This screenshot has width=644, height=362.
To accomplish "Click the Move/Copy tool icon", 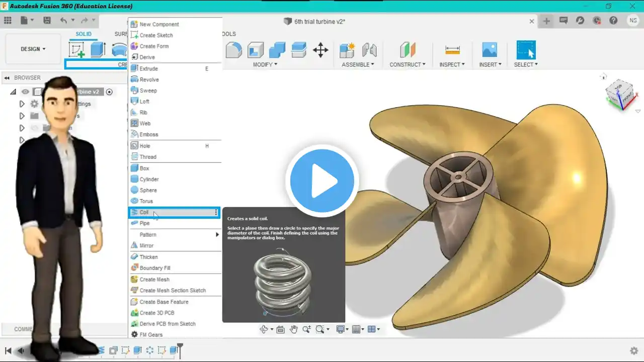I will (x=320, y=50).
